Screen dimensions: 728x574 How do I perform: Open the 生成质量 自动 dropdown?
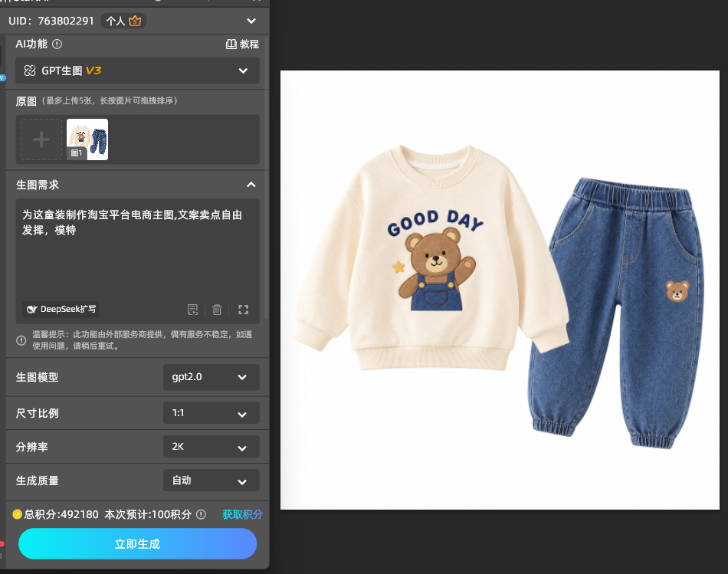pyautogui.click(x=212, y=481)
